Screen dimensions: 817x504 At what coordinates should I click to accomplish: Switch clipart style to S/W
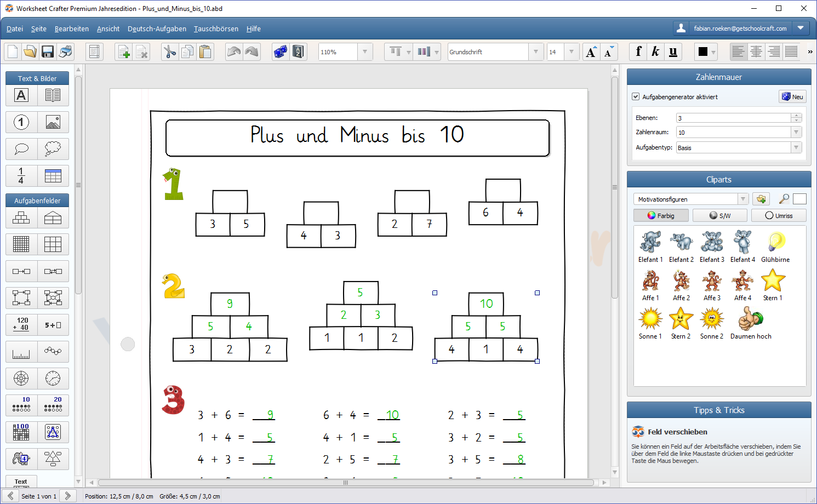720,216
